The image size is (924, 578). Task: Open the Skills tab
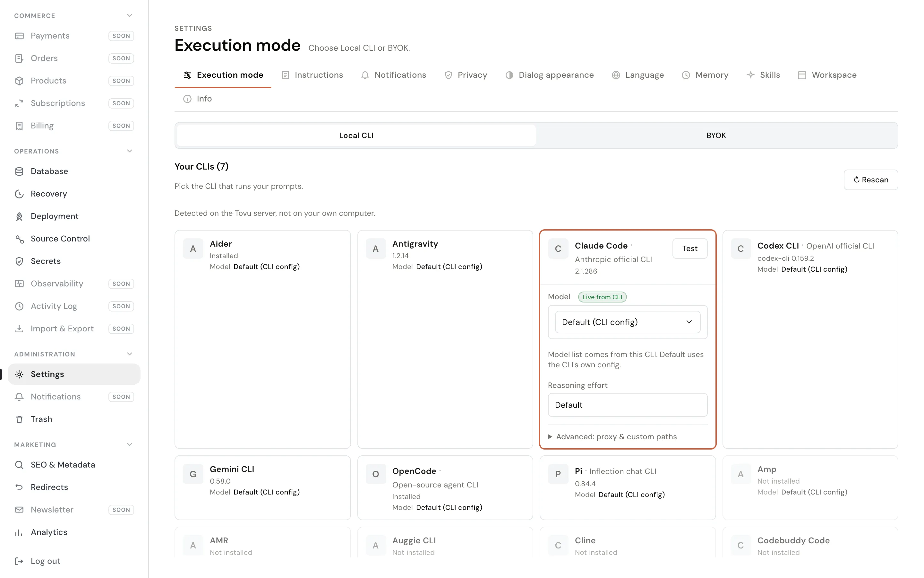763,75
